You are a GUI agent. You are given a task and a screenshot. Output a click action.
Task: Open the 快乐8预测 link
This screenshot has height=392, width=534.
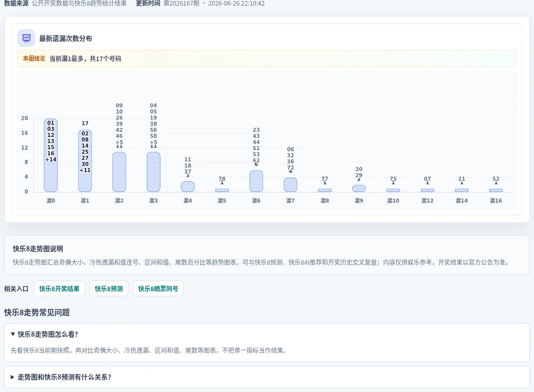click(109, 289)
